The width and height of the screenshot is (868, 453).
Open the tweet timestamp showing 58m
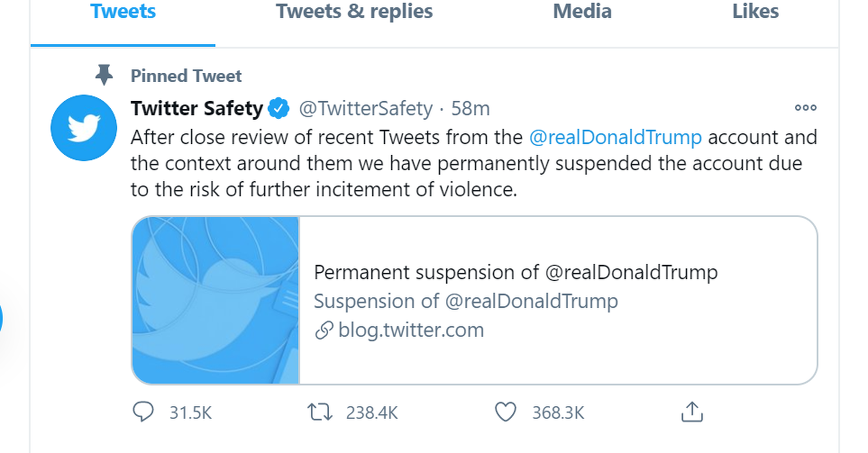click(470, 108)
